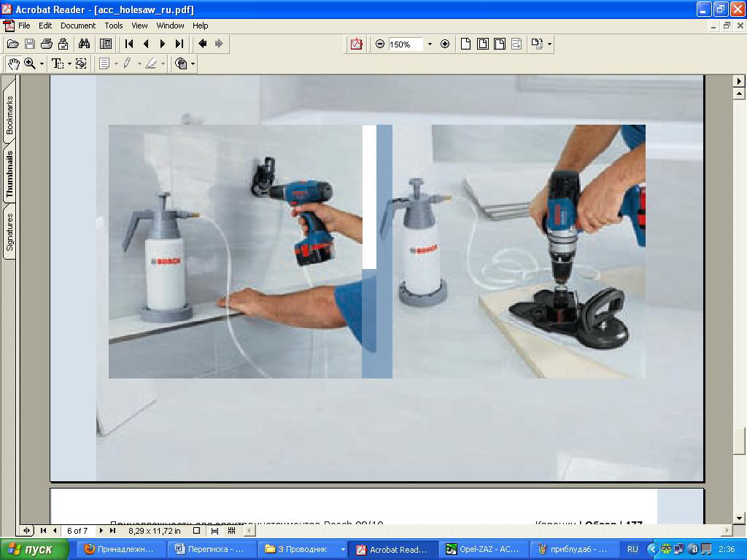Expand the Pencil tool dropdown arrow
This screenshot has width=747, height=560.
pos(139,64)
